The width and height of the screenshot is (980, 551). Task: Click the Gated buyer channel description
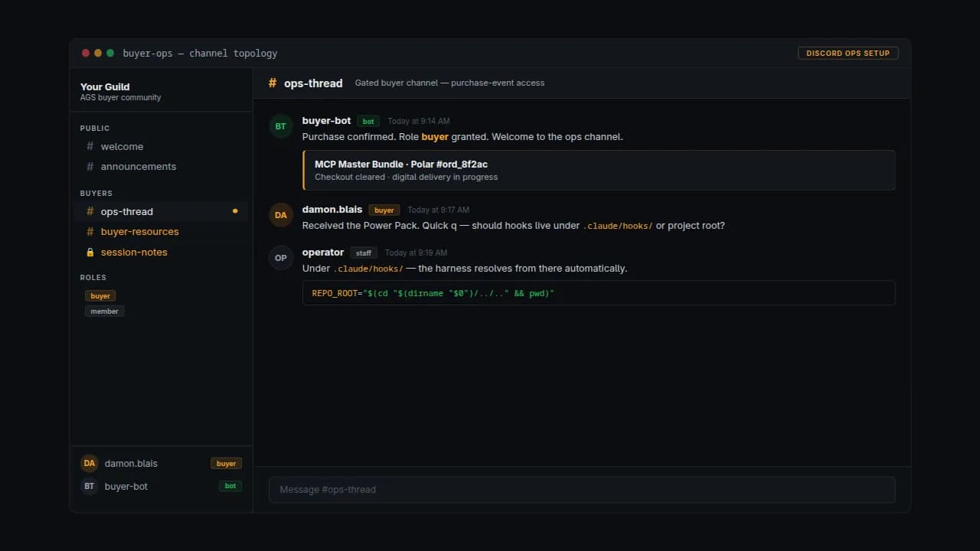(449, 83)
